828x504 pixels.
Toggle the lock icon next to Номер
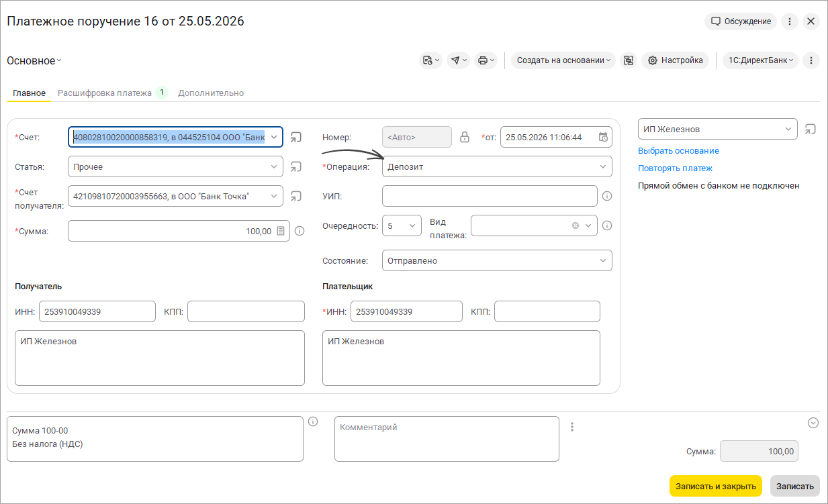pyautogui.click(x=464, y=137)
